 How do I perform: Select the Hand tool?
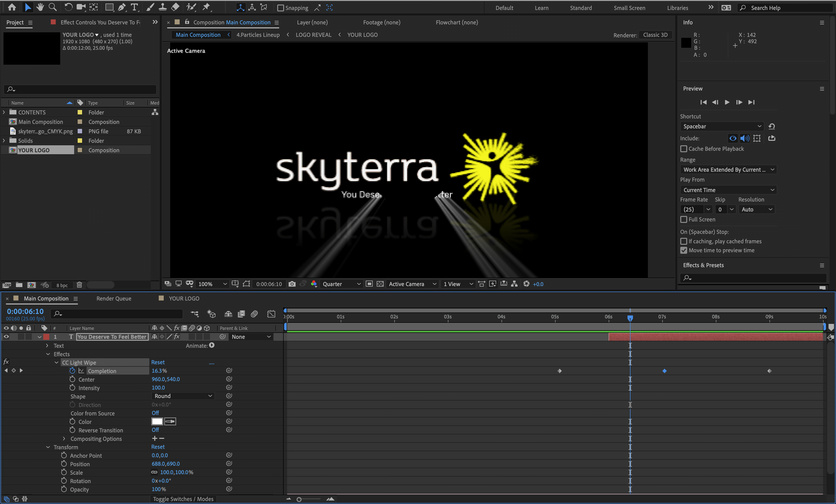(x=40, y=7)
